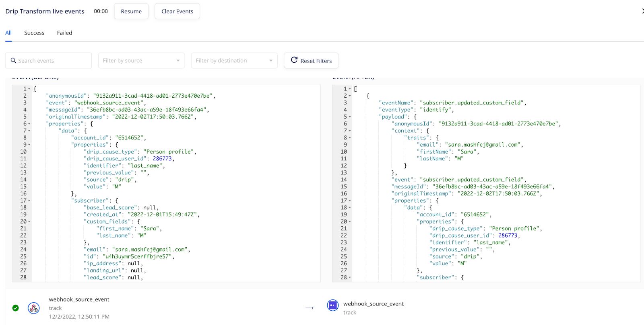Open the Filter by source dropdown
The height and width of the screenshot is (330, 644).
pos(141,61)
